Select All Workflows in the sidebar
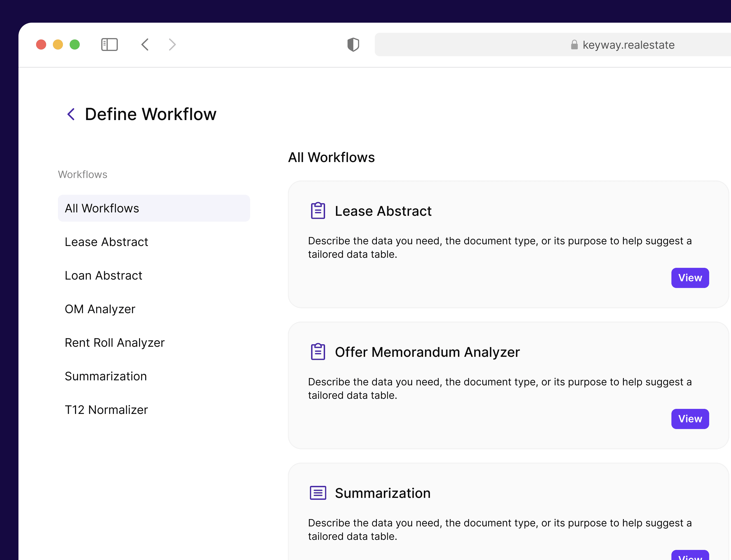The image size is (731, 560). point(154,208)
